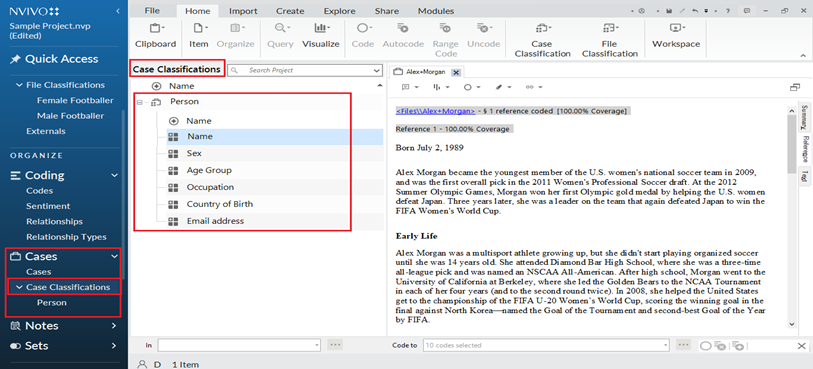The image size is (813, 369).
Task: Collapse the ribbon with the caret
Action: (803, 55)
